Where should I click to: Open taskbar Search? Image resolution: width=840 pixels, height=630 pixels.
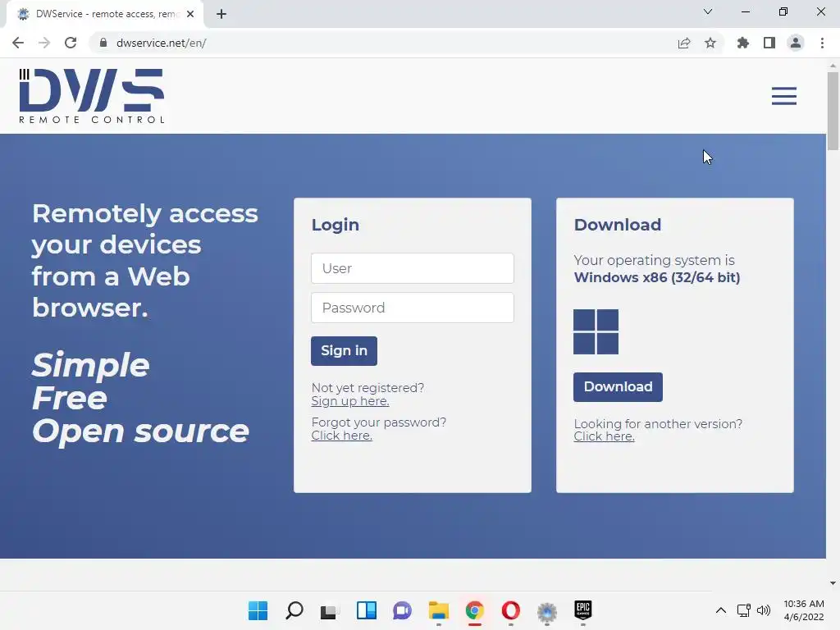point(294,610)
